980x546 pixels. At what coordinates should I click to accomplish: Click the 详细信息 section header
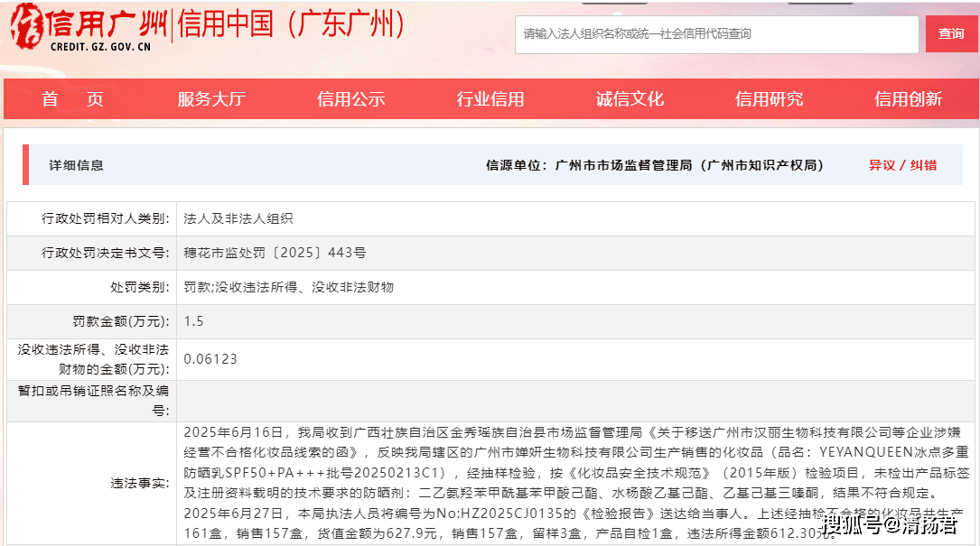[76, 165]
